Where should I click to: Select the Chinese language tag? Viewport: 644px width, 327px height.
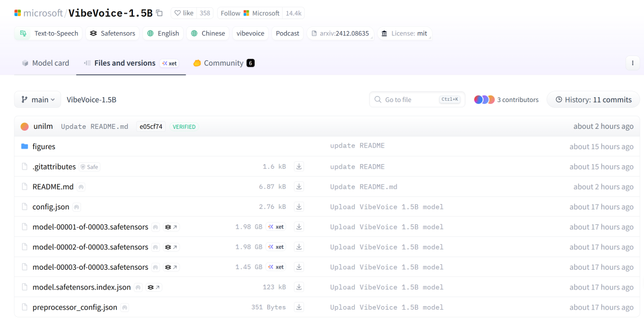[208, 33]
